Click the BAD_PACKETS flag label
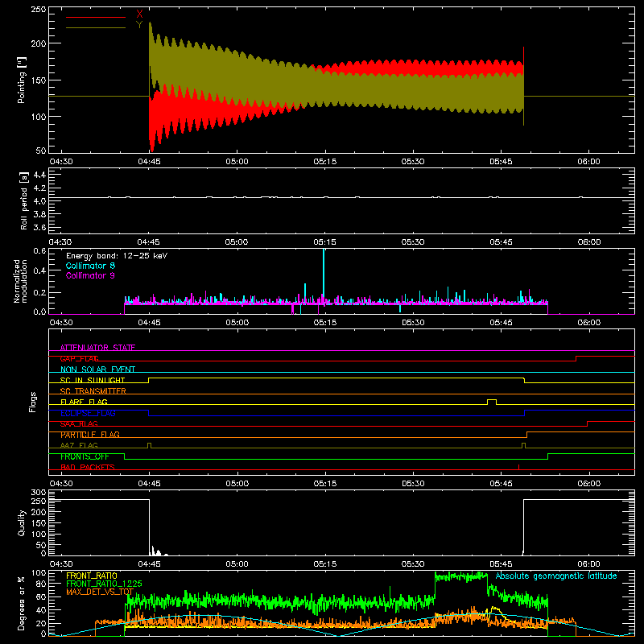Screen dimensions: 644x644 [x=88, y=468]
